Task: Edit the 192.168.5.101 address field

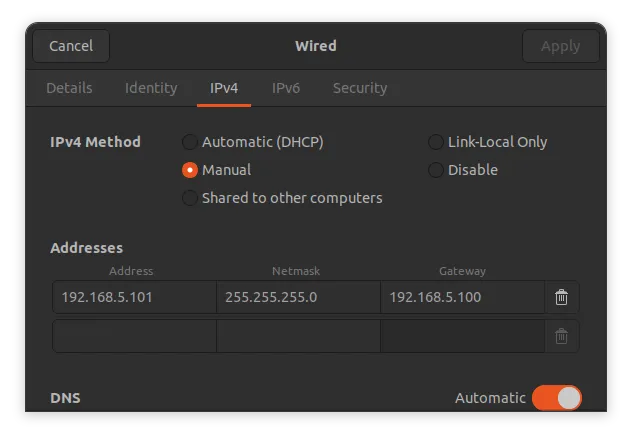Action: [x=134, y=297]
